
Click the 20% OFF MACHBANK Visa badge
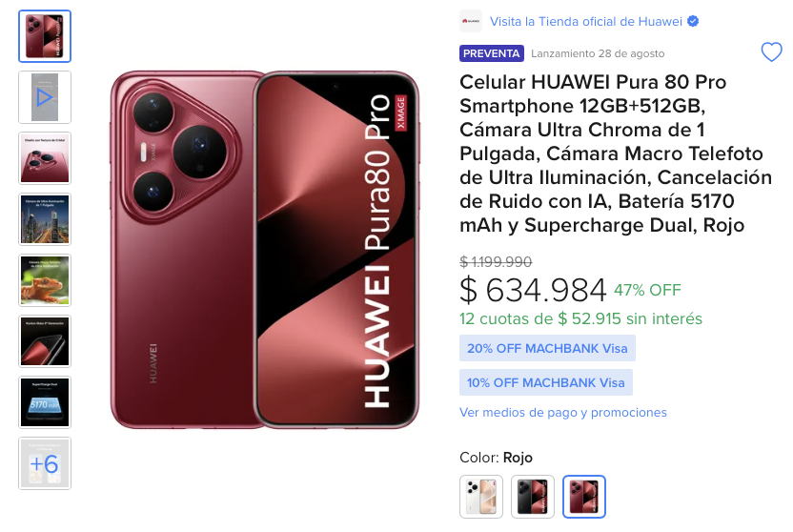tap(547, 348)
